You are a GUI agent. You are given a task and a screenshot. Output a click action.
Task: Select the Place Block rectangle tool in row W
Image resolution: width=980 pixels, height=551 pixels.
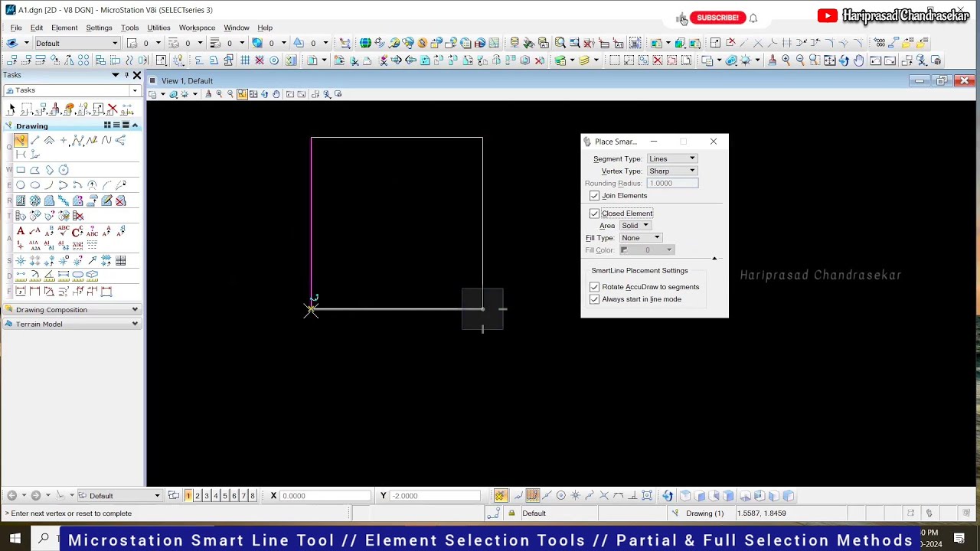pyautogui.click(x=21, y=170)
